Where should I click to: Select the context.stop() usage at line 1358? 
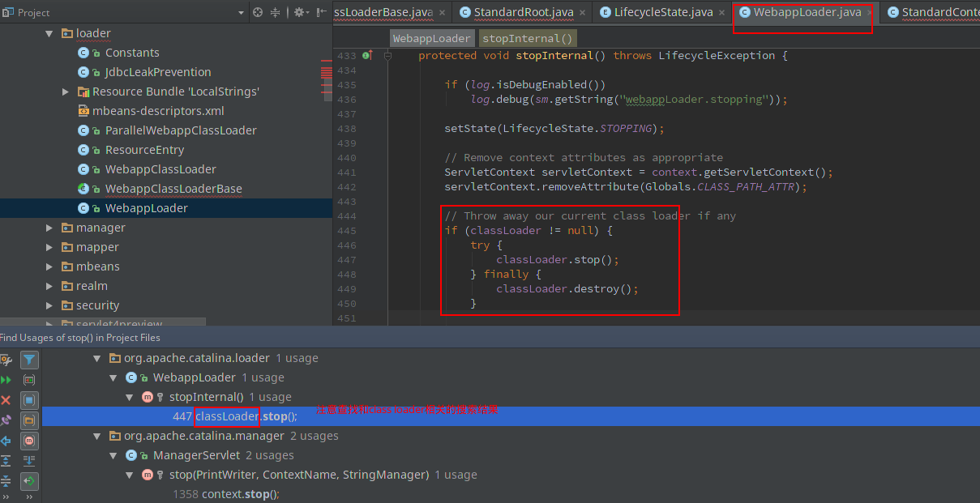(x=239, y=494)
